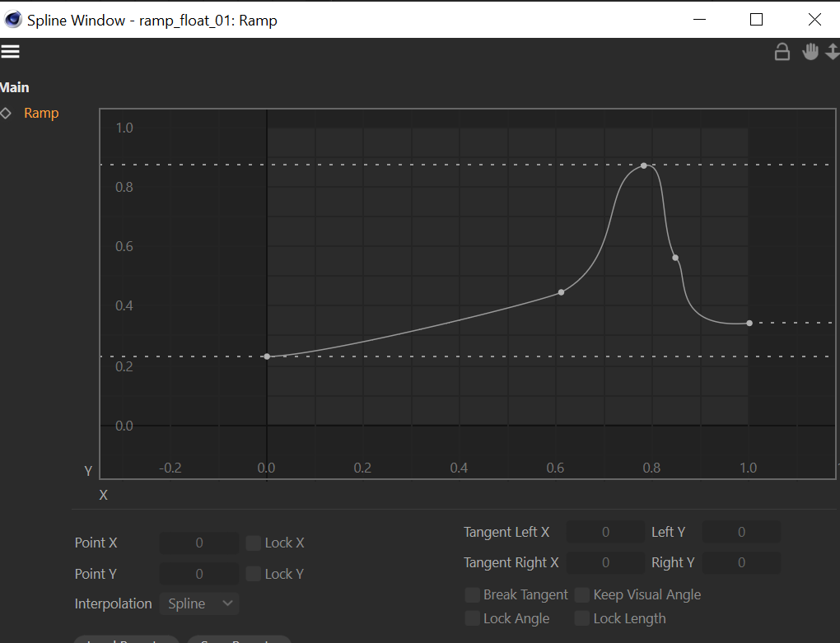Select the knot on the falling curve slope
Image resolution: width=840 pixels, height=643 pixels.
675,258
